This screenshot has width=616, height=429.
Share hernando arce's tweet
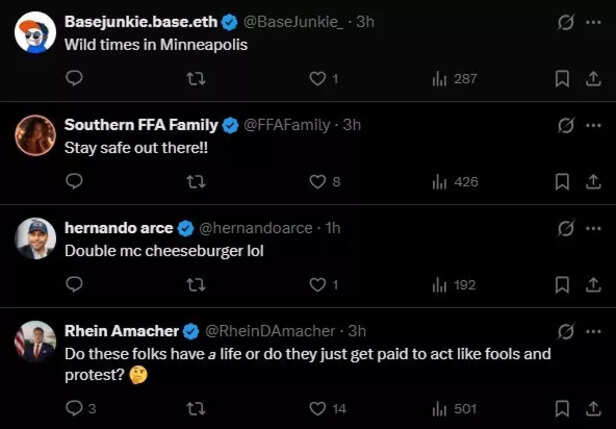(592, 285)
